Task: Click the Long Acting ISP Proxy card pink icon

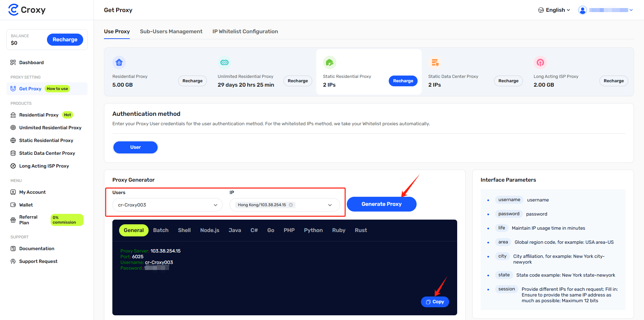Action: coord(540,62)
